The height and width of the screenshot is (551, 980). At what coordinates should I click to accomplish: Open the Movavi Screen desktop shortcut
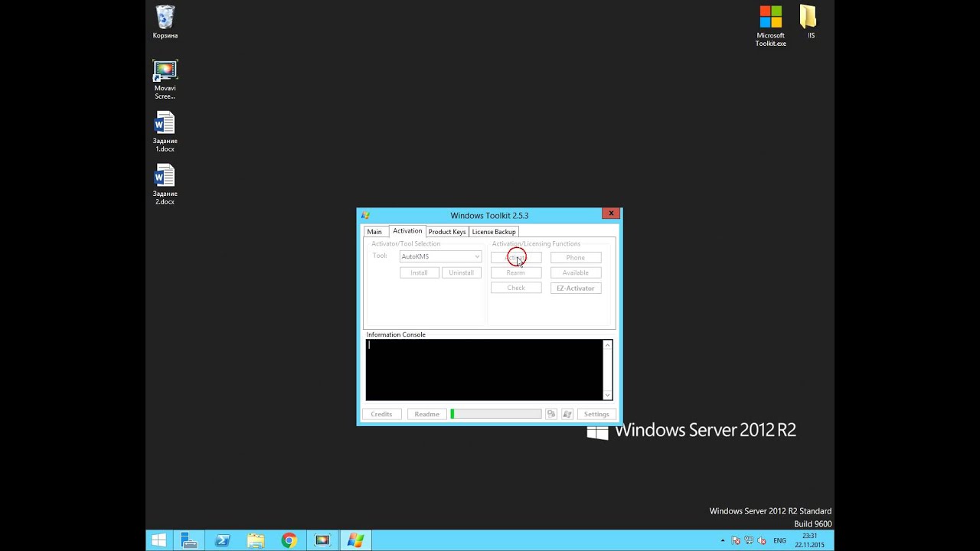coord(165,80)
